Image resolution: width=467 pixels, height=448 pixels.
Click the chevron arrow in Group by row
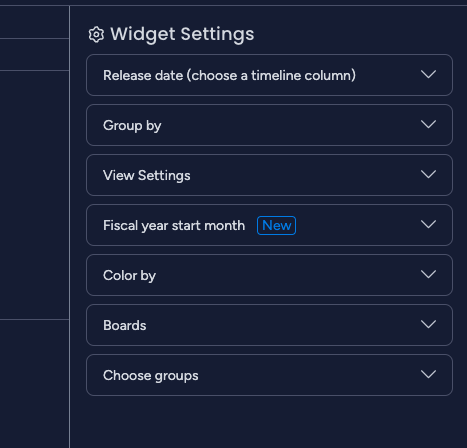click(428, 124)
